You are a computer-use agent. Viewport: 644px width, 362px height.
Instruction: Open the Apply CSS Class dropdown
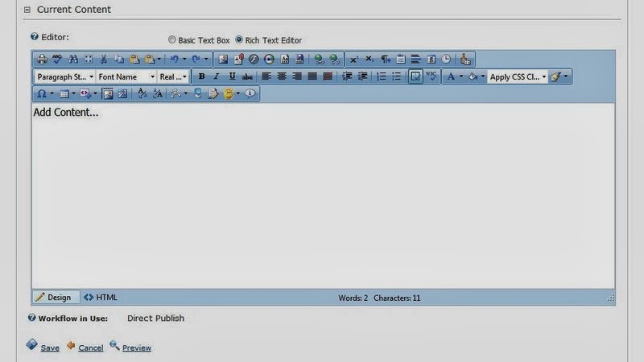coord(518,76)
